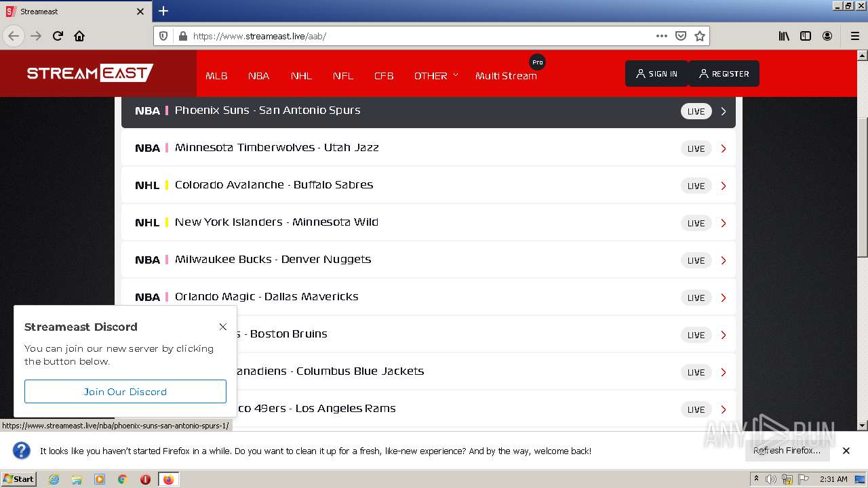Click the page vertical scrollbar thumb

863,186
